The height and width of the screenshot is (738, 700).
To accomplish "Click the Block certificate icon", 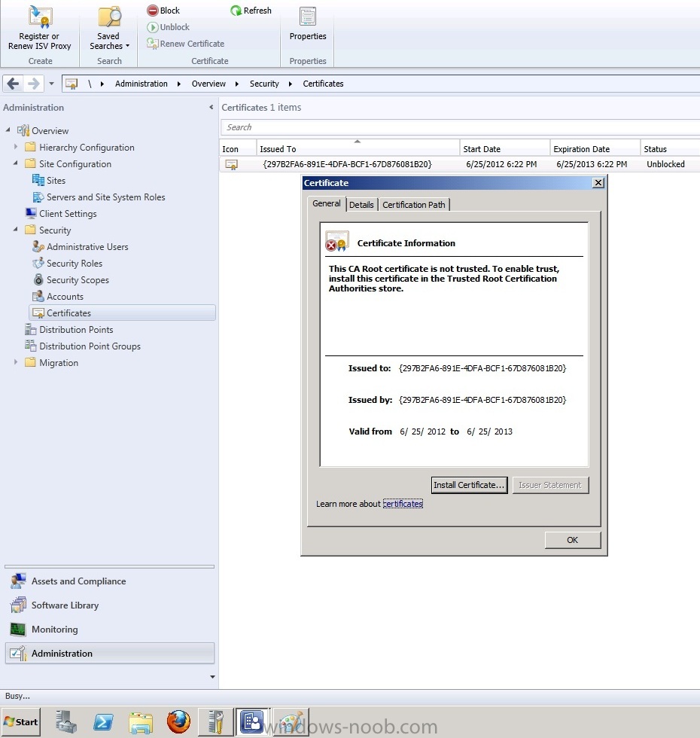I will click(x=152, y=11).
